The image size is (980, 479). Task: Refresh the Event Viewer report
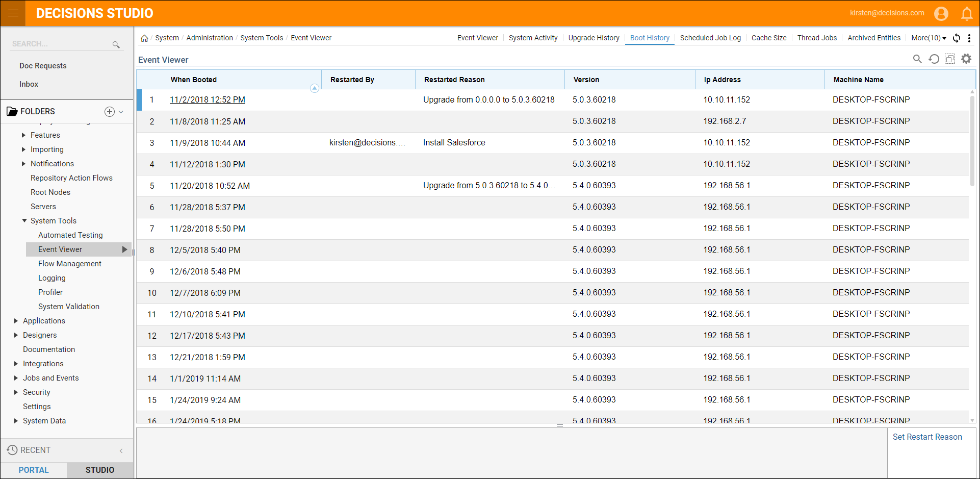pos(934,59)
